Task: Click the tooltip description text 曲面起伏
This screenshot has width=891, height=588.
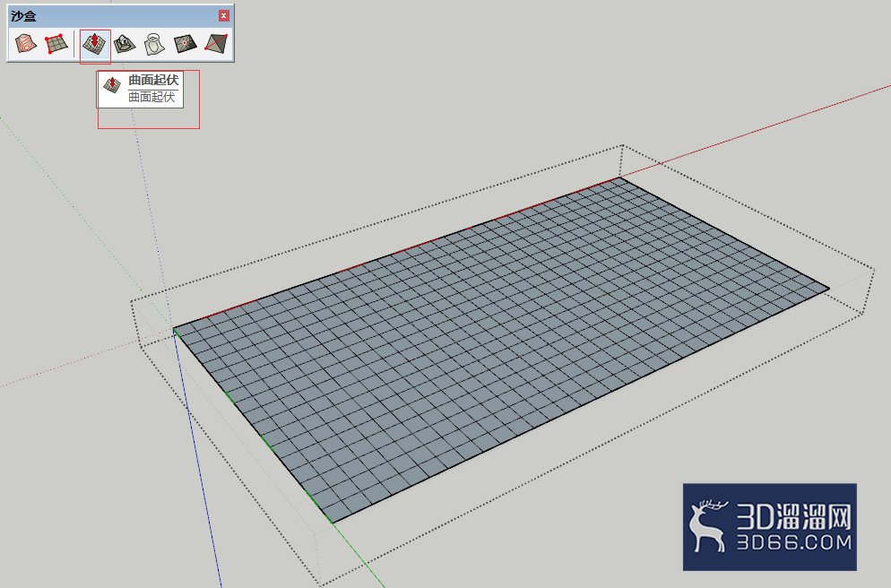Action: coord(151,97)
